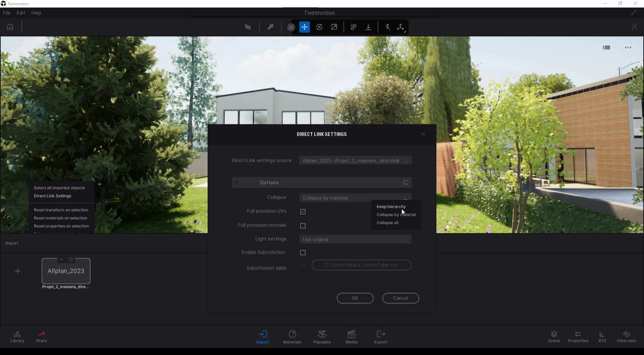Choose Collapse all option
This screenshot has height=355, width=644.
387,223
